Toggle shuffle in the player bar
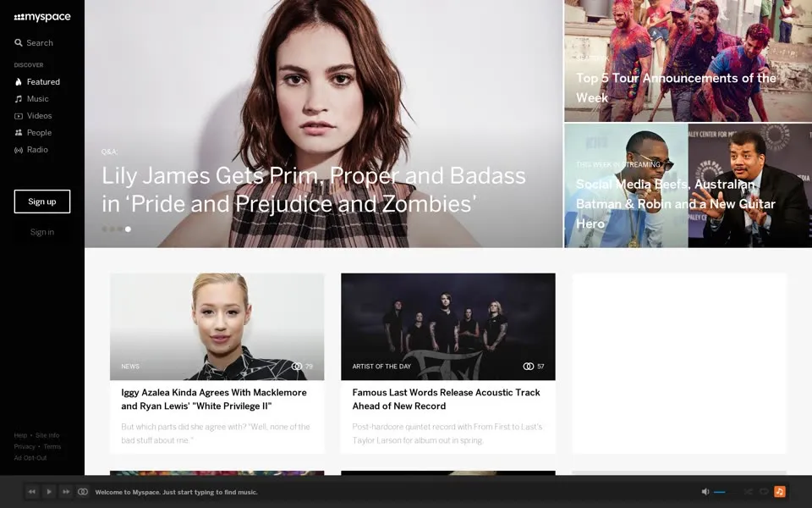Viewport: 812px width, 508px height. tap(748, 492)
